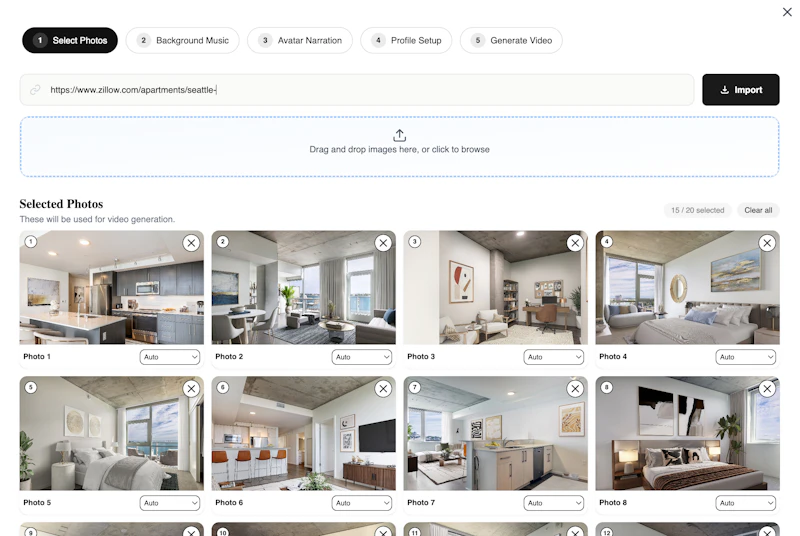Remove Photo 6 with its X icon
800x536 pixels.
click(x=383, y=389)
